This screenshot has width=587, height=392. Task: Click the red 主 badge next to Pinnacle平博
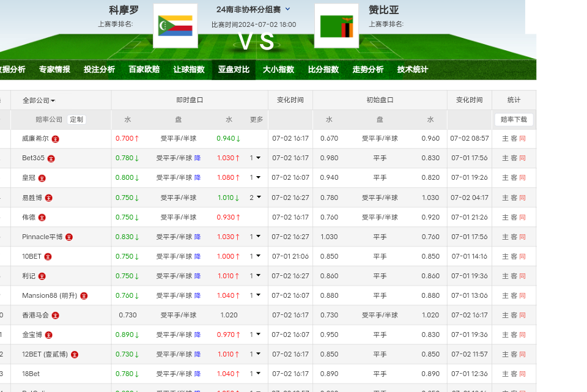(69, 237)
